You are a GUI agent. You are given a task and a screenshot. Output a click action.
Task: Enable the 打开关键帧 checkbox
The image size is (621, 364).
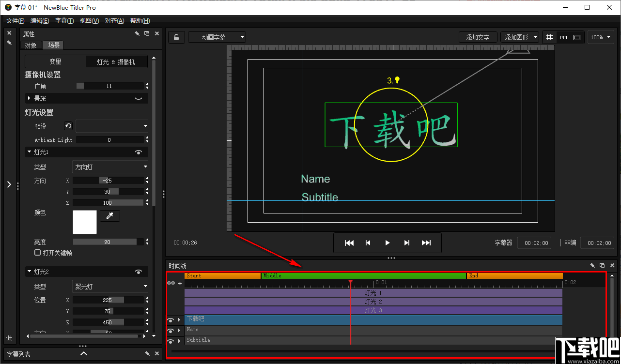37,252
